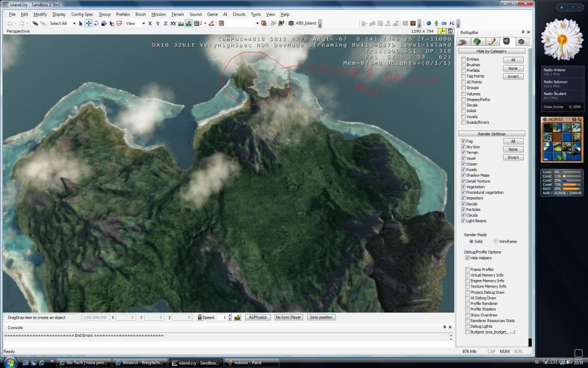Screen dimensions: 588x368
Task: Collapse the Render Settings rollup
Action: coord(492,133)
